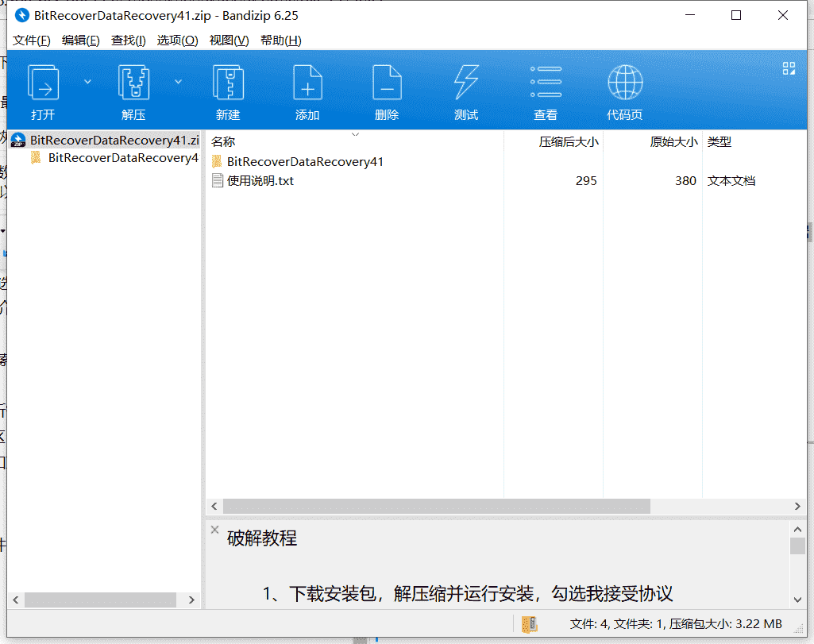Select the BitRecoverDataRecovery41 folder in file list
The height and width of the screenshot is (644, 814).
(305, 162)
